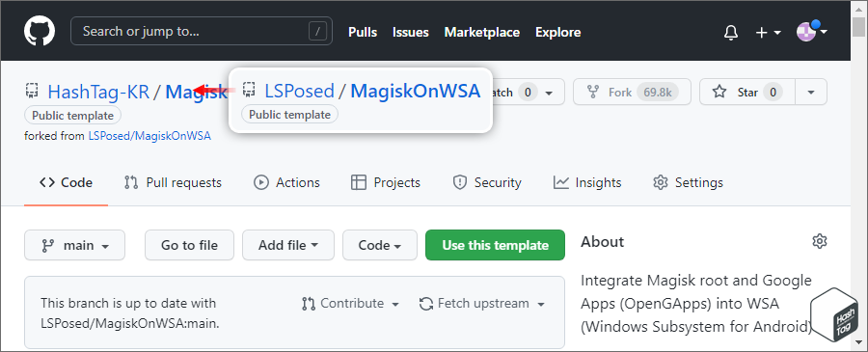Open forked-from LSPosed/MagiskOnWSA link
868x352 pixels.
coord(149,136)
